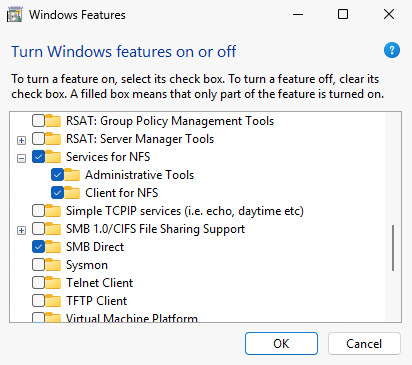Click the Cancel button
The height and width of the screenshot is (365, 412).
tap(364, 343)
